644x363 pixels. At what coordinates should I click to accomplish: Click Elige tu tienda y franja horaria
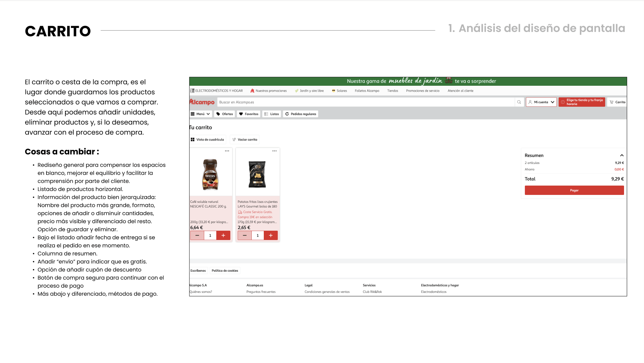(x=582, y=102)
